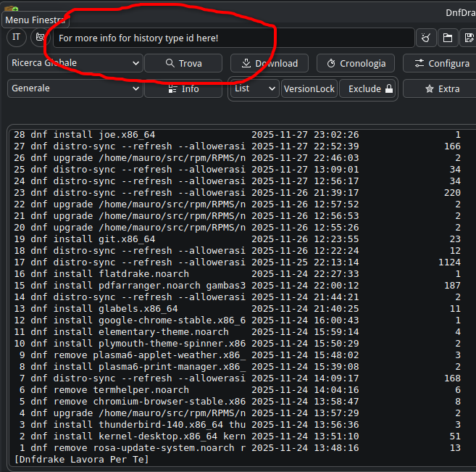Select history row 26 upgrade at 22:46:03
Viewport: 476px width, 472px height.
[x=237, y=158]
